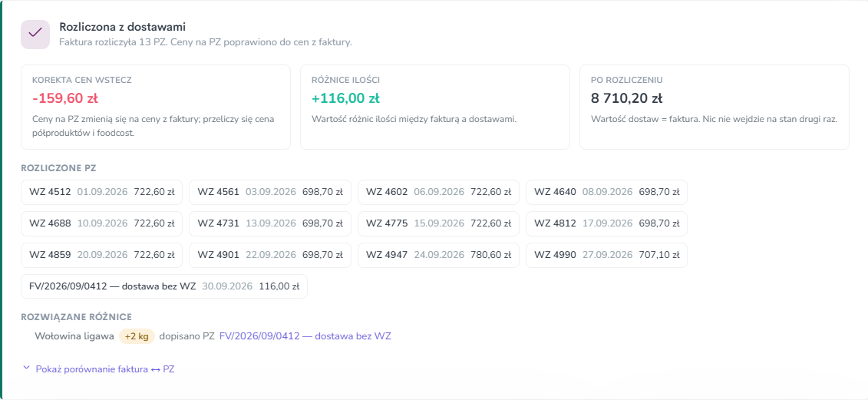The height and width of the screenshot is (400, 868).
Task: Expand the faktura PZ comparison chevron
Action: pyautogui.click(x=26, y=369)
